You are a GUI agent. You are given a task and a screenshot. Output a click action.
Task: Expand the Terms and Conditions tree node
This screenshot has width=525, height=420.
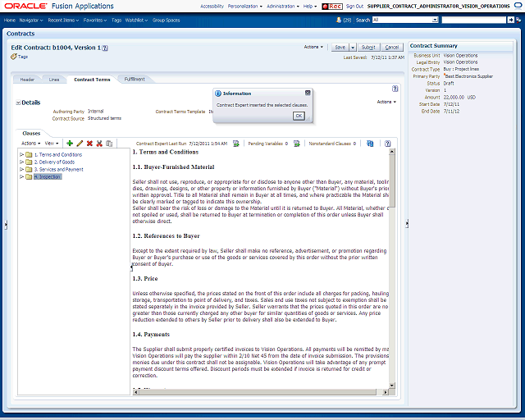tap(22, 155)
